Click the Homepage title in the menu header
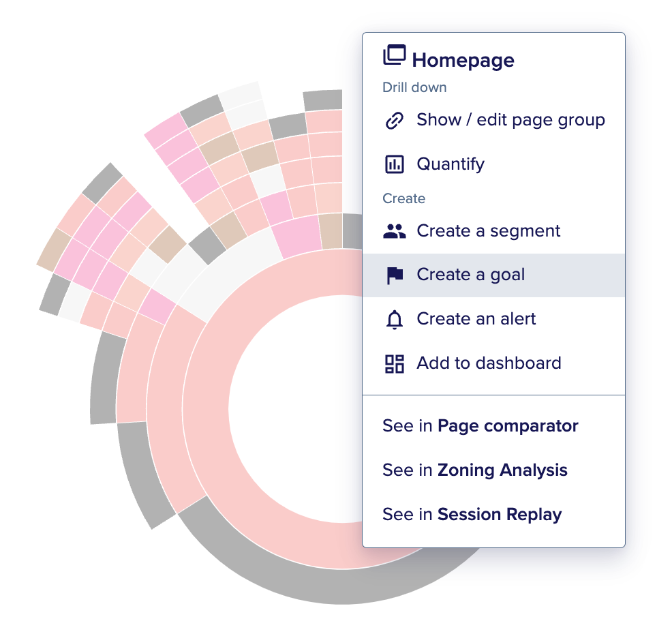 point(463,60)
